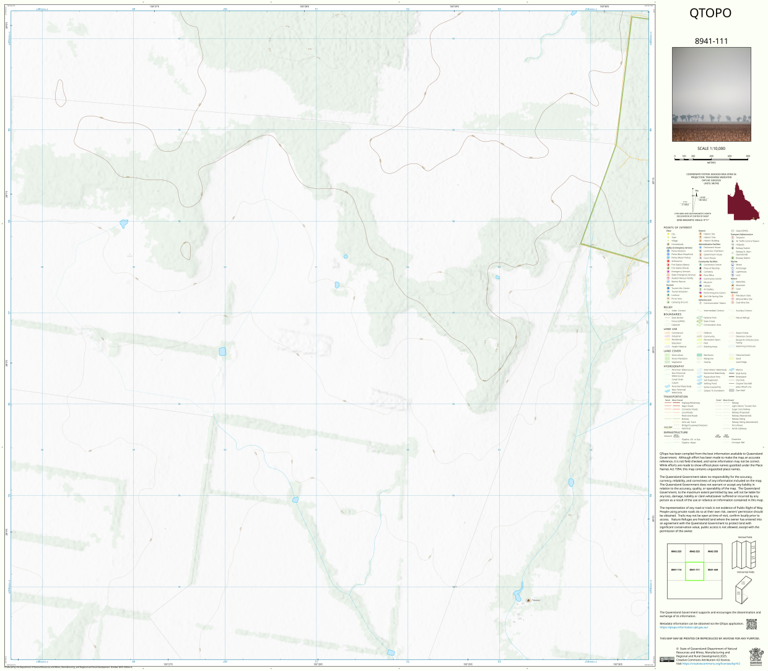The height and width of the screenshot is (671, 768).
Task: Click the QR code
Action: click(751, 624)
